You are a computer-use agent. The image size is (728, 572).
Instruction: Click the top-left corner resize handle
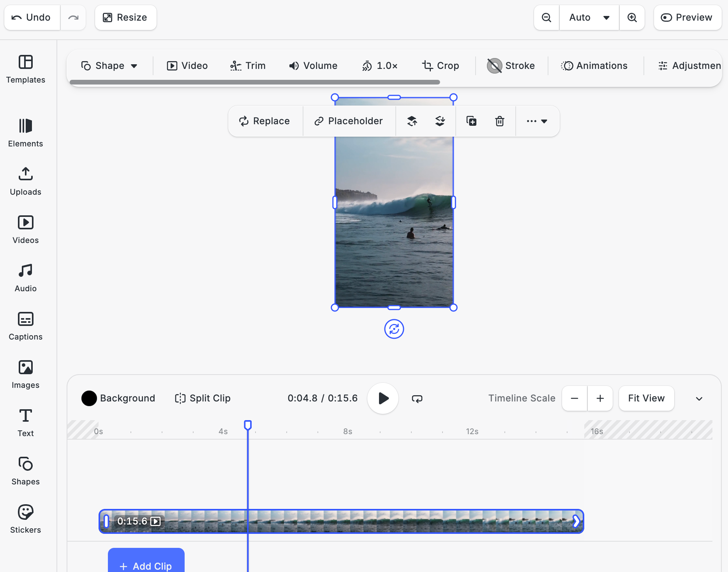[x=335, y=97]
